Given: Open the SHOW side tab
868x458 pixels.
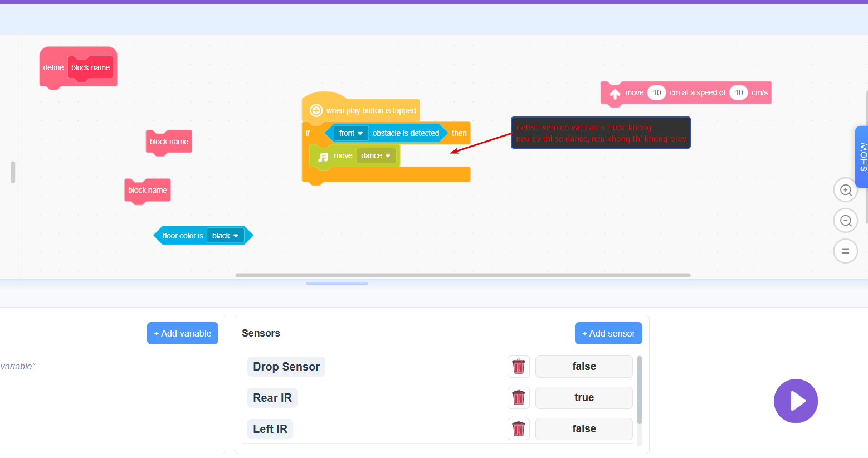Looking at the screenshot, I should pyautogui.click(x=862, y=157).
